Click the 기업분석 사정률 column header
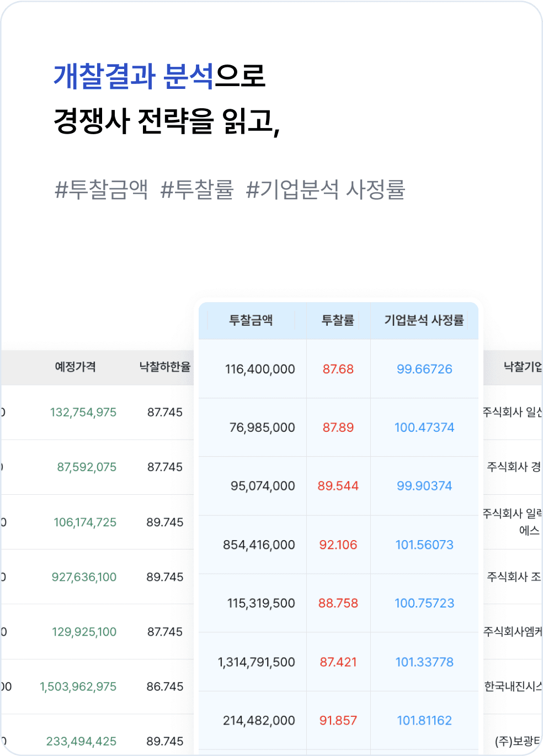The image size is (543, 756). (424, 320)
